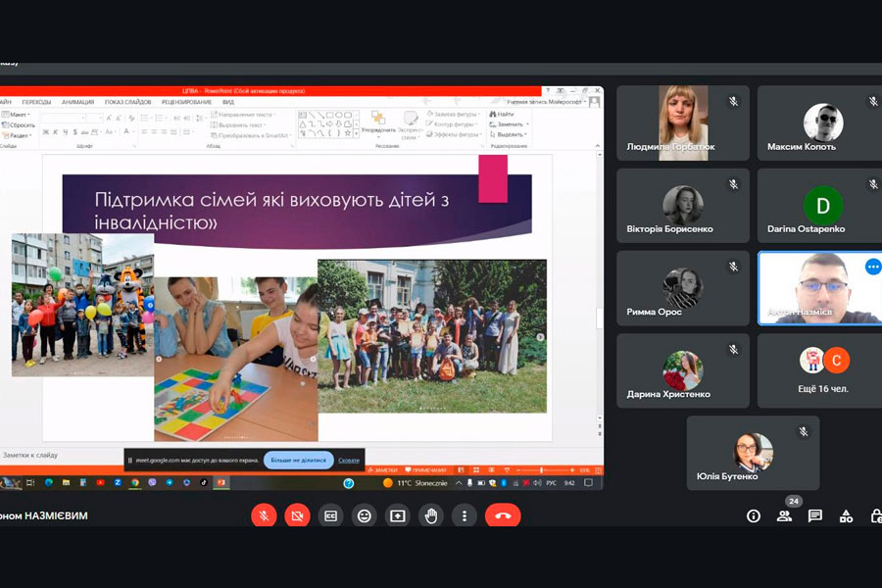Open more options three-dot menu
This screenshot has height=588, width=882.
[465, 515]
